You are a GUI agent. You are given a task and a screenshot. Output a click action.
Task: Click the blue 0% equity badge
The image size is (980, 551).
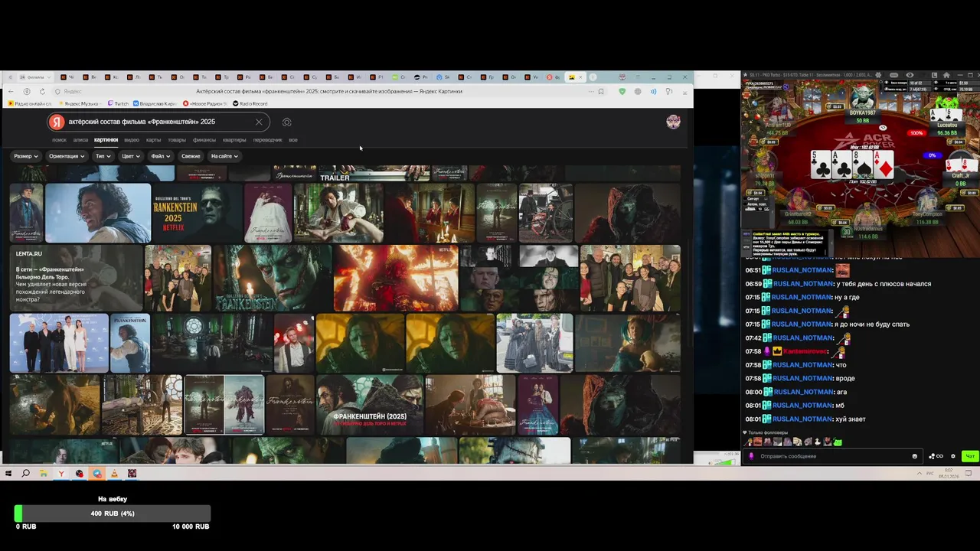tap(932, 155)
